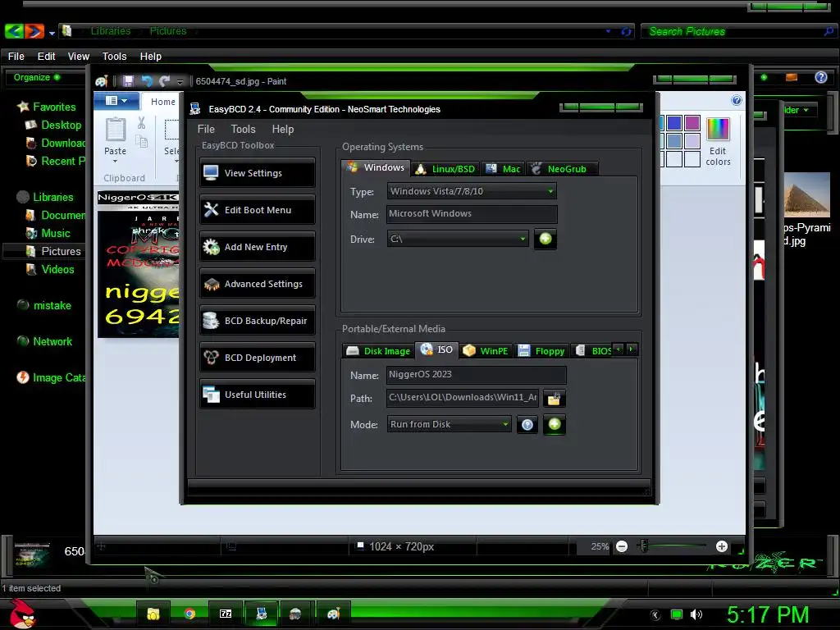The image size is (840, 630).
Task: Open BCD Backup/Repair section
Action: (x=257, y=321)
